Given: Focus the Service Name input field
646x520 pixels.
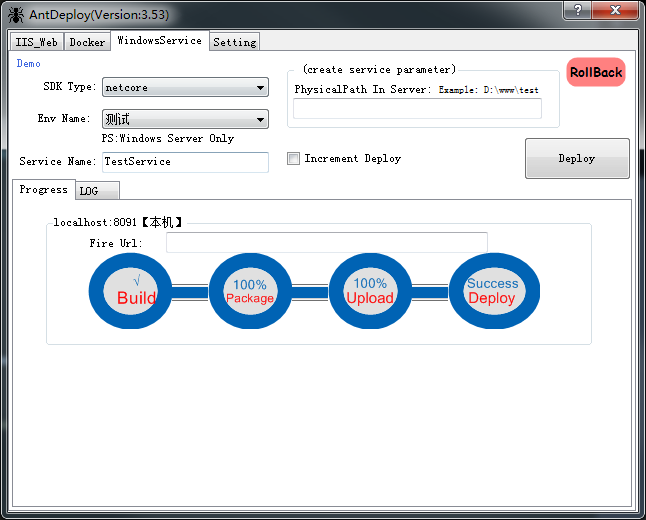Looking at the screenshot, I should (x=185, y=162).
